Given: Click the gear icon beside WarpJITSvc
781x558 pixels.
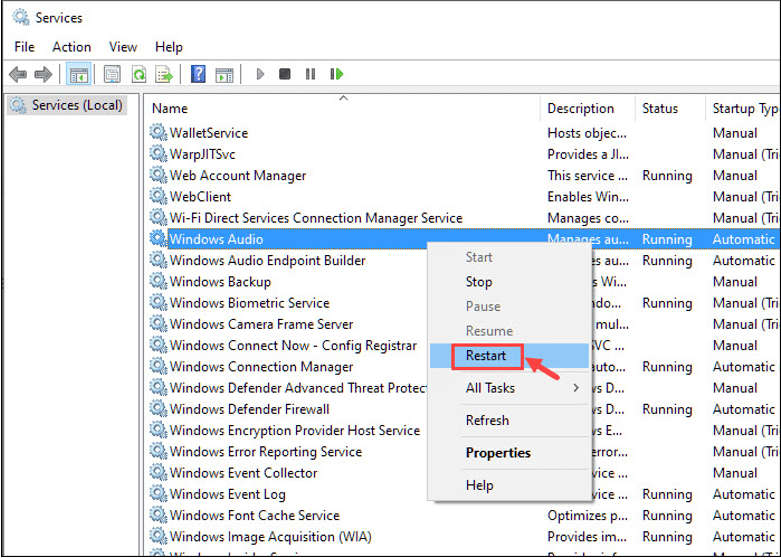Looking at the screenshot, I should click(158, 153).
